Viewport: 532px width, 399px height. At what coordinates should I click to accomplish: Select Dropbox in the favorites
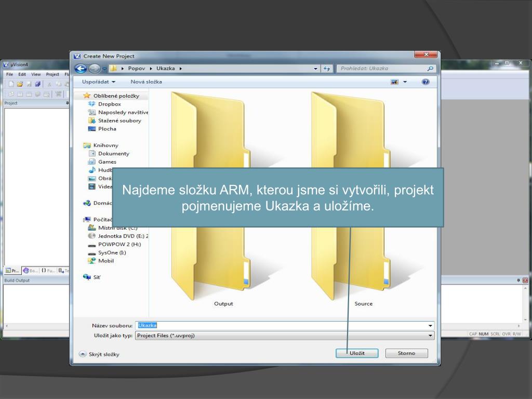click(109, 104)
